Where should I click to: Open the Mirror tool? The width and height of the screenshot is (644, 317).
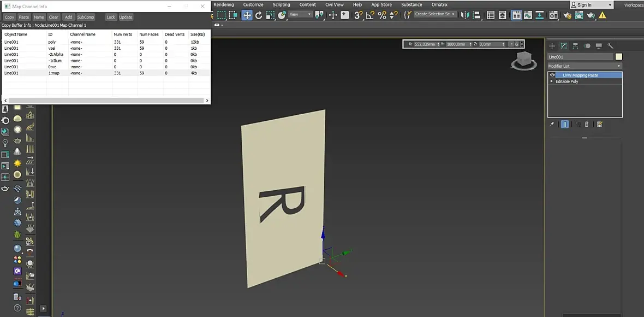[x=465, y=15]
